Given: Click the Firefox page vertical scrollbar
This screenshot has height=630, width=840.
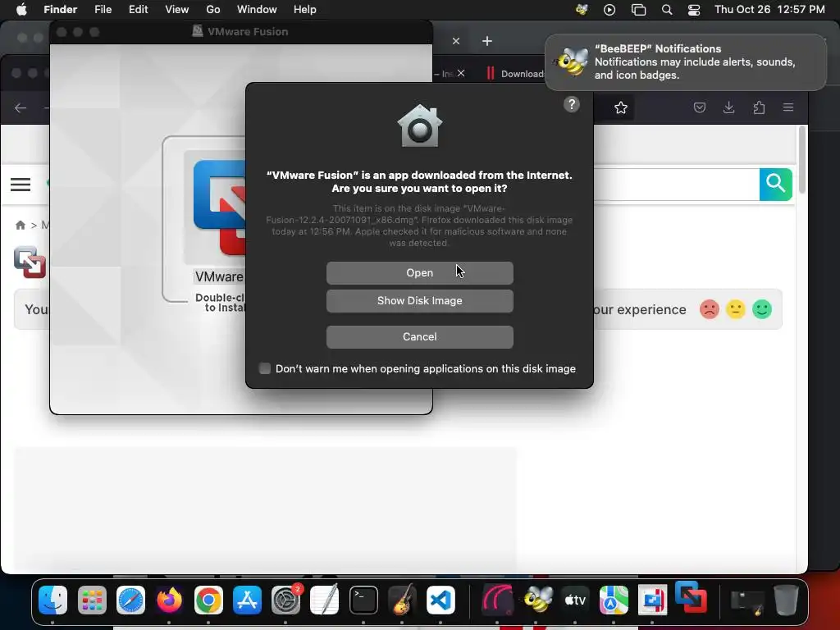Looking at the screenshot, I should click(802, 160).
